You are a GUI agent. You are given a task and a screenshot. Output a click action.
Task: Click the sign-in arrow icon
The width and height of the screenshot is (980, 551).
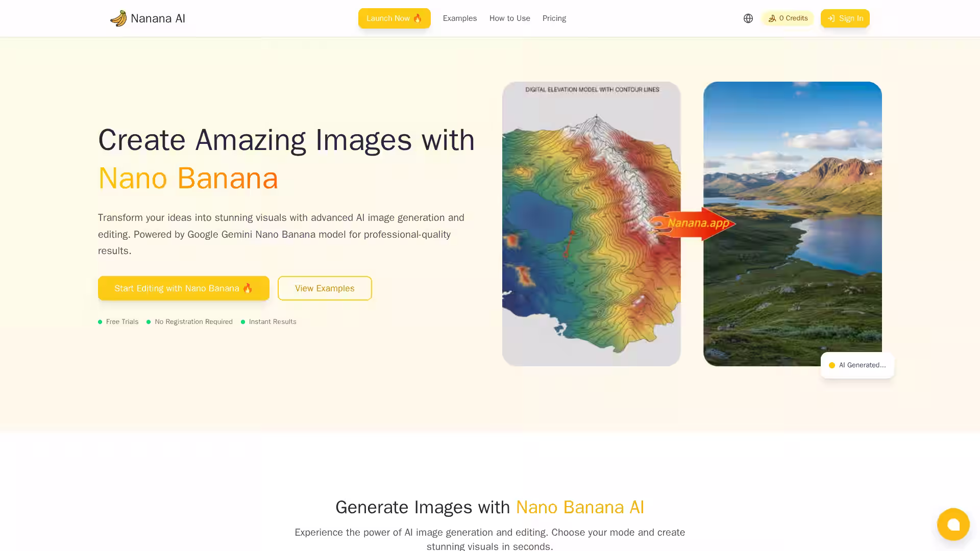click(x=831, y=18)
